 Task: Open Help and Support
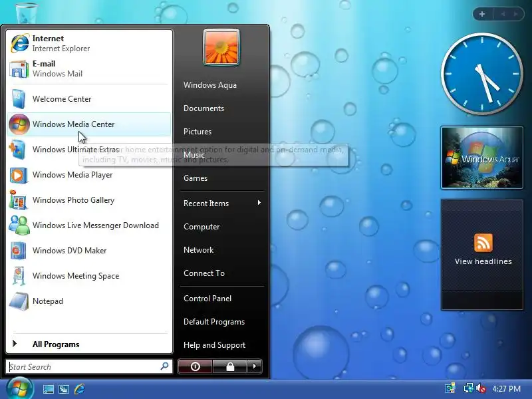(x=214, y=345)
